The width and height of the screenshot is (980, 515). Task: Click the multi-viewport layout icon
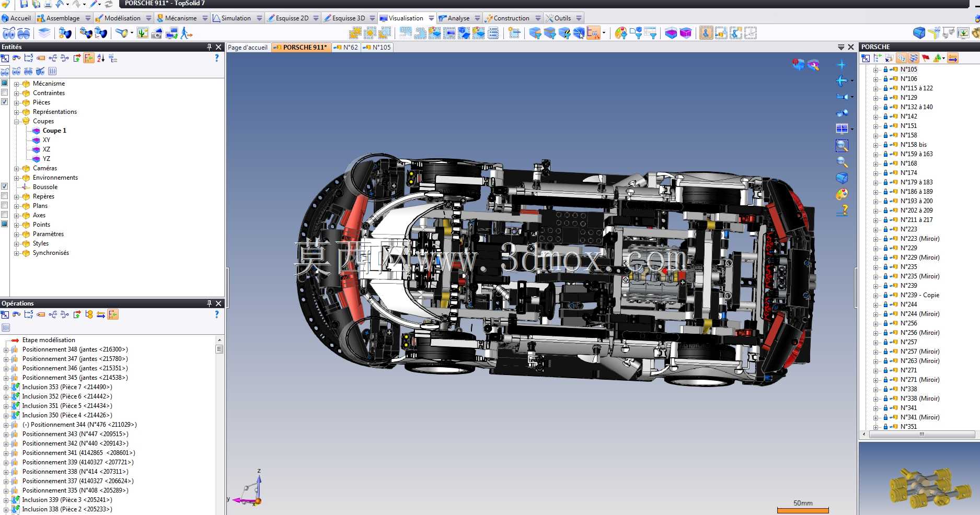(841, 128)
